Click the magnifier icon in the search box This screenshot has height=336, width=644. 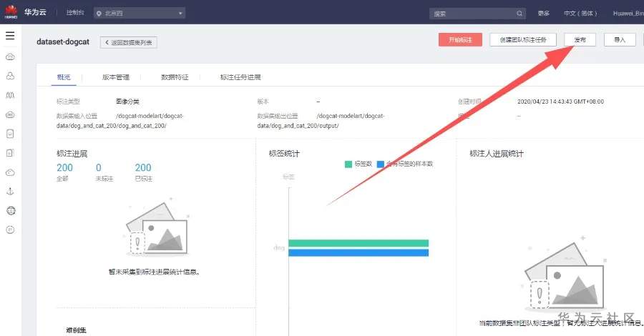pyautogui.click(x=519, y=13)
